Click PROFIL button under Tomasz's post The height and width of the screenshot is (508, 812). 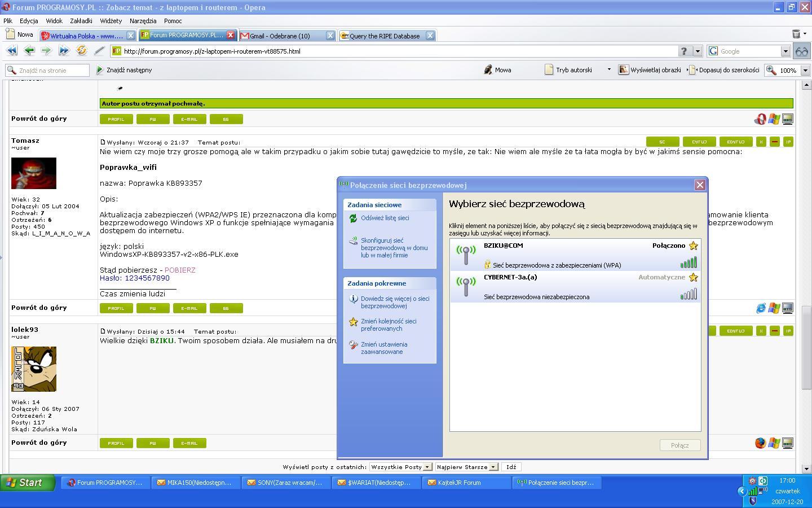(x=116, y=308)
